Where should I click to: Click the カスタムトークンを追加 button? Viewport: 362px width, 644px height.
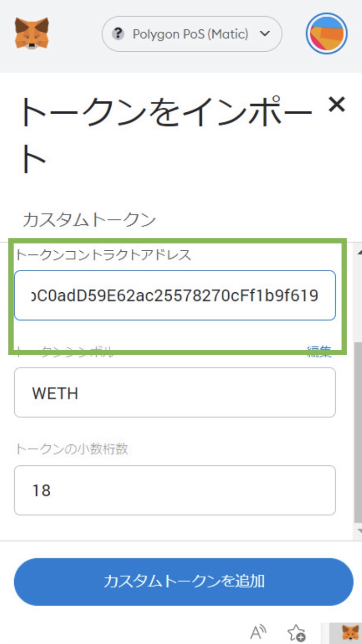(x=183, y=582)
